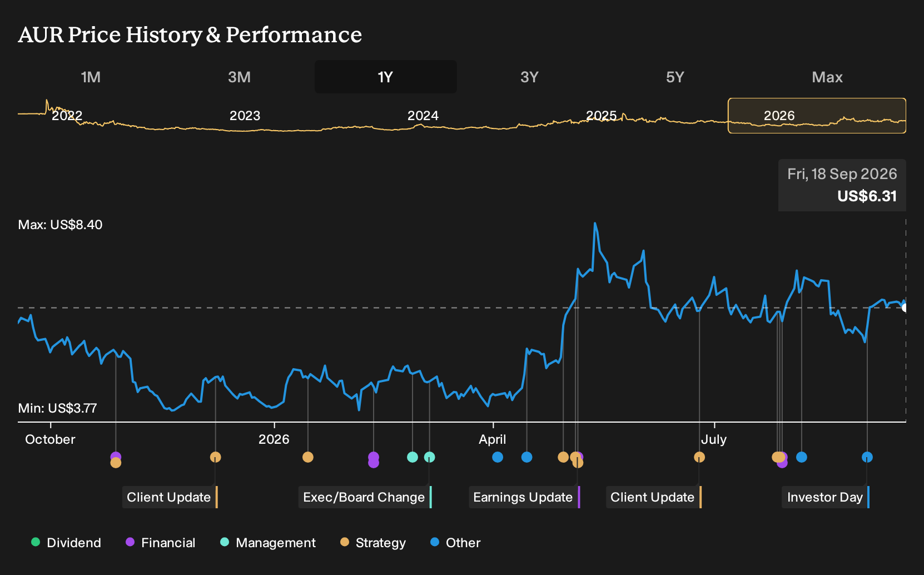Click 2022 on the overview mini chart
The height and width of the screenshot is (575, 924).
[67, 116]
